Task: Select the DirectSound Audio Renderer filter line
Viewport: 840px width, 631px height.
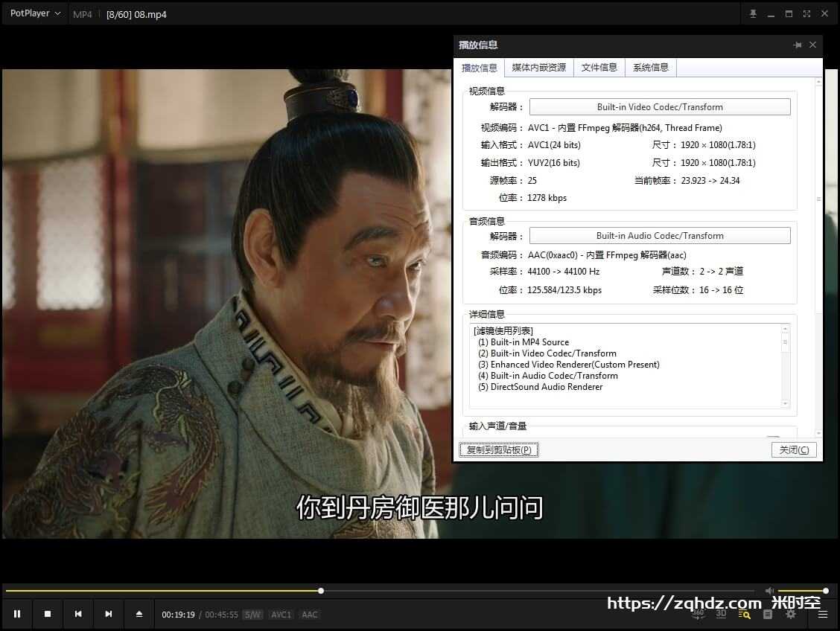Action: click(540, 387)
